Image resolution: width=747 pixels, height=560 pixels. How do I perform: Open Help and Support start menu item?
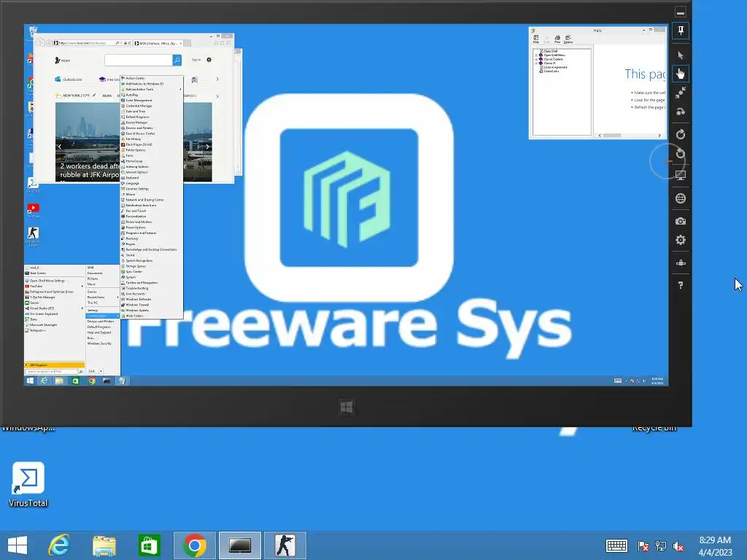(x=103, y=332)
